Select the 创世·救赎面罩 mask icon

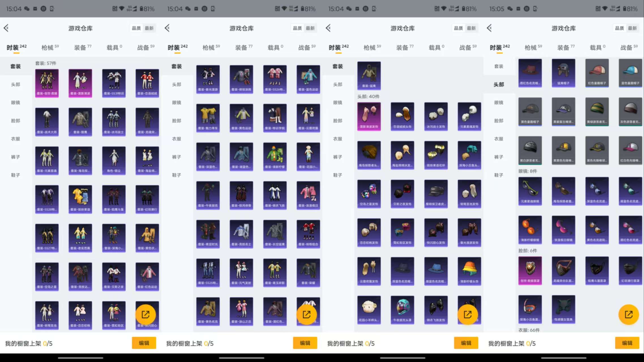click(x=530, y=270)
